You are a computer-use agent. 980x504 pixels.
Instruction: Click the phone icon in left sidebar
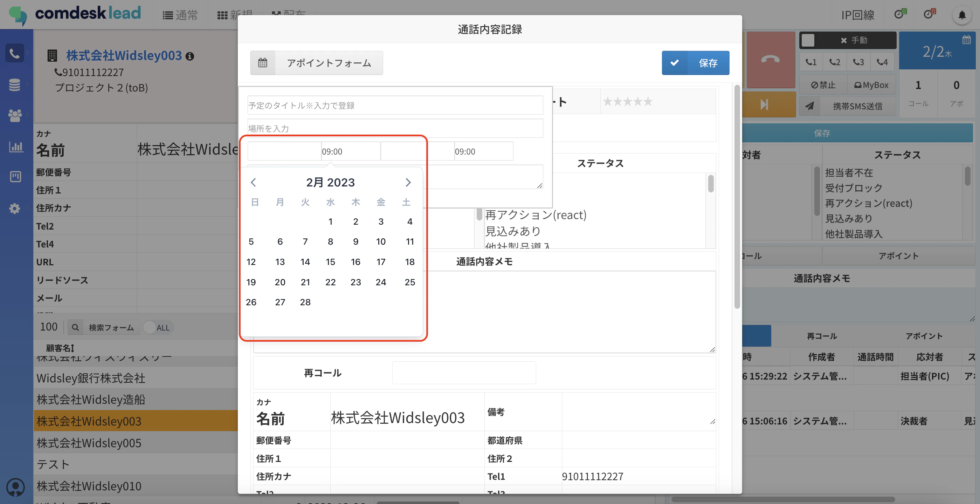[x=14, y=54]
